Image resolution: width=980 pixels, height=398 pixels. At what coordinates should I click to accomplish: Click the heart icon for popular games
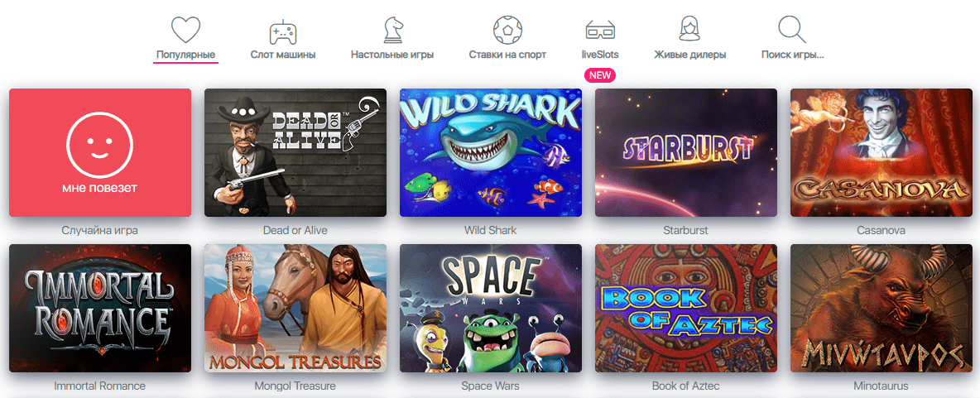185,29
